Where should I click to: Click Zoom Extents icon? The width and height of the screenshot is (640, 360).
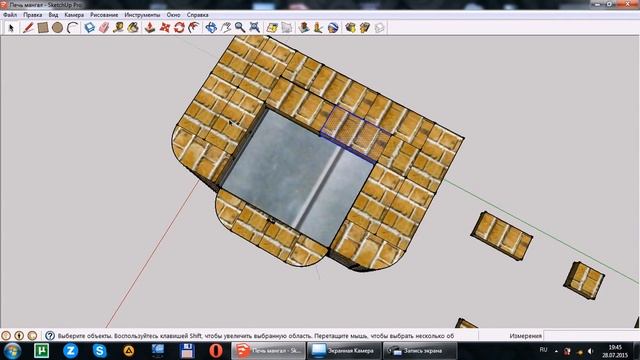coord(255,28)
